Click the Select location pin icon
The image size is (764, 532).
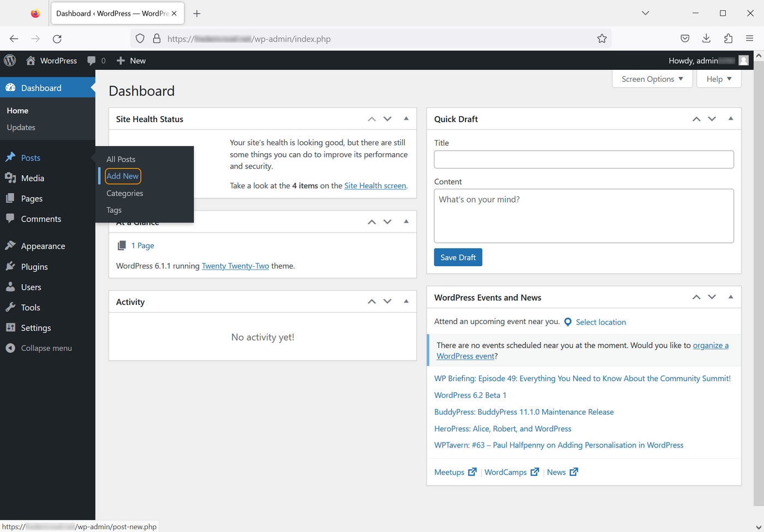click(568, 322)
